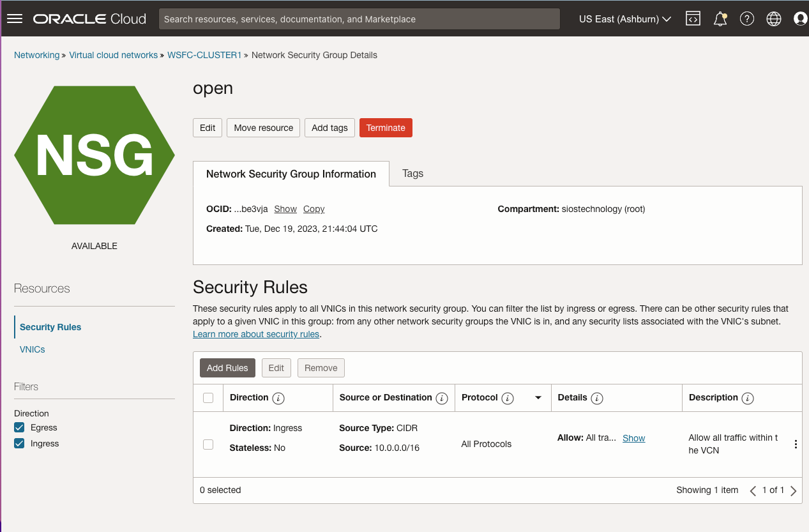This screenshot has width=809, height=532.
Task: Click the Stateless: No value
Action: coord(257,448)
